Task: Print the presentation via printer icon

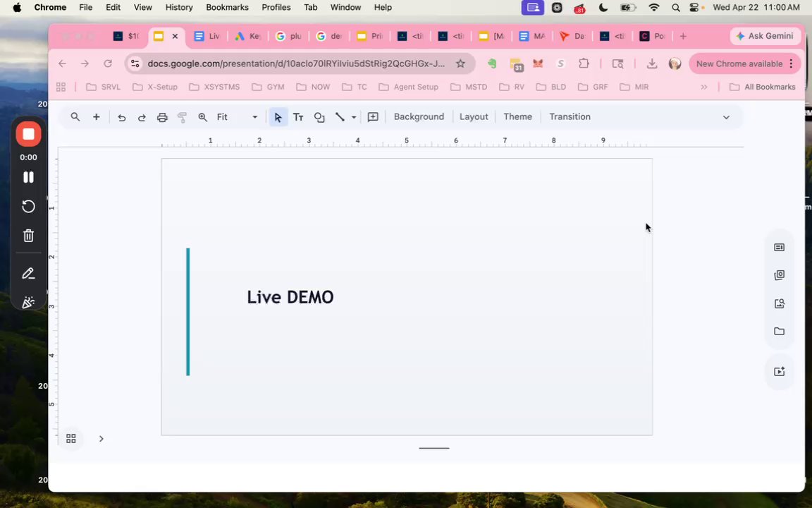Action: pos(162,117)
